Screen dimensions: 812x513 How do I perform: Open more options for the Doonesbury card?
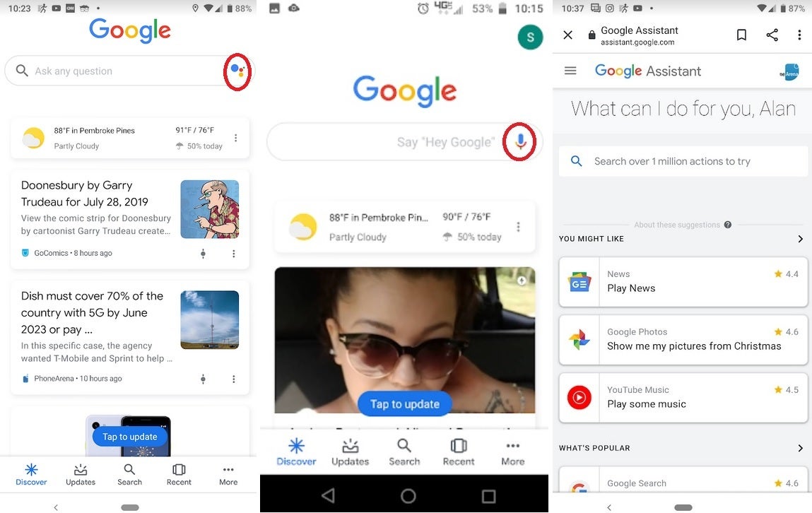point(233,254)
